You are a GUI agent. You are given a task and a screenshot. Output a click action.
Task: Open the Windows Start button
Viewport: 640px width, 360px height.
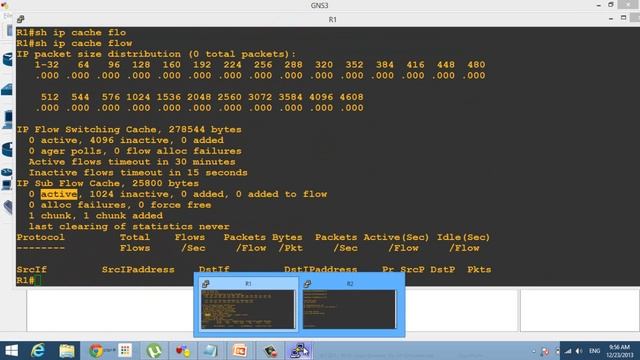11,351
